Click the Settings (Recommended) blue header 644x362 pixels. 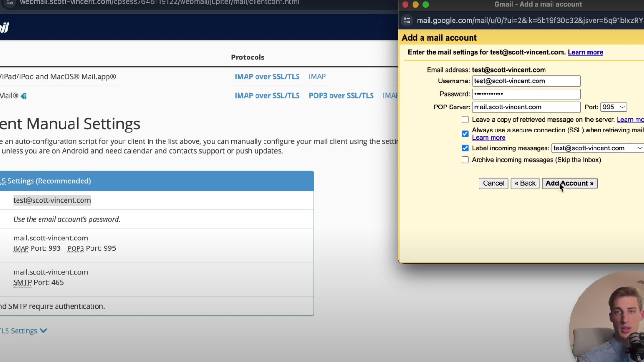click(x=157, y=181)
